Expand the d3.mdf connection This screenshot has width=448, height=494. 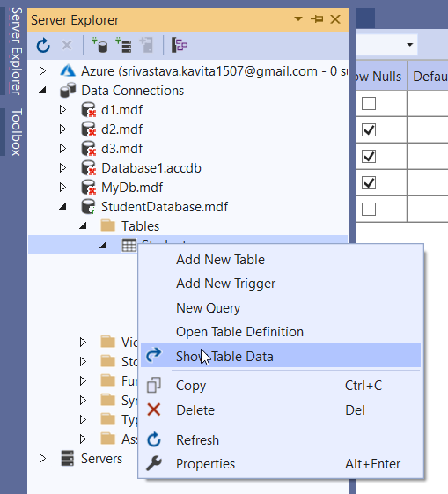coord(63,149)
